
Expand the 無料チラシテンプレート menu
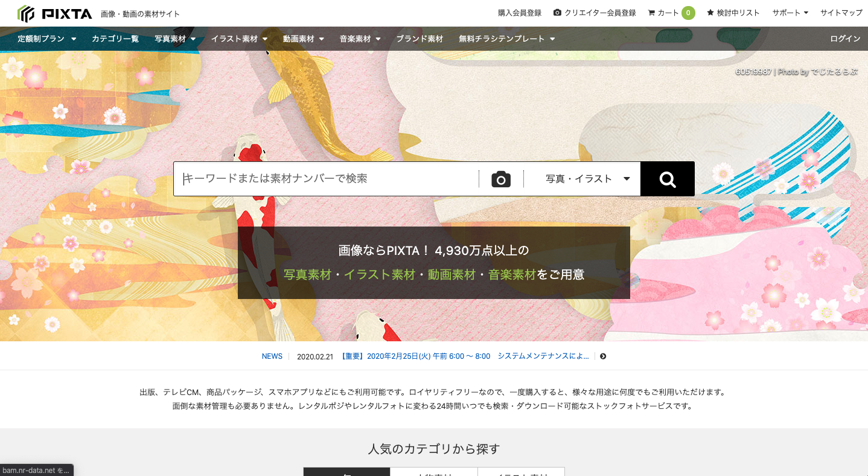[x=507, y=39]
